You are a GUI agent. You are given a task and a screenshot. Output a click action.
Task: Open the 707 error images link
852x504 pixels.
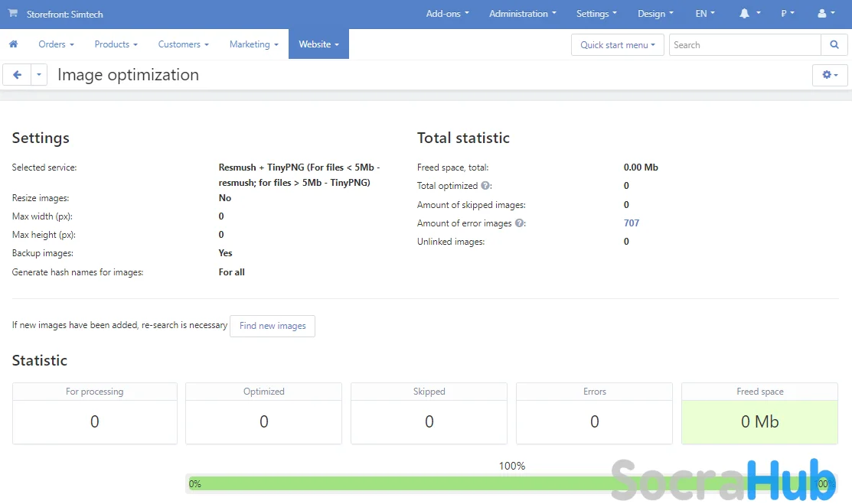click(x=632, y=223)
